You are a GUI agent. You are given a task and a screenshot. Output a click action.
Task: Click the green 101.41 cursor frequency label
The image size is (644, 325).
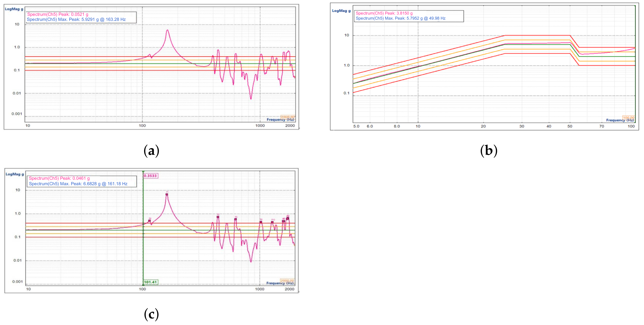coord(151,282)
